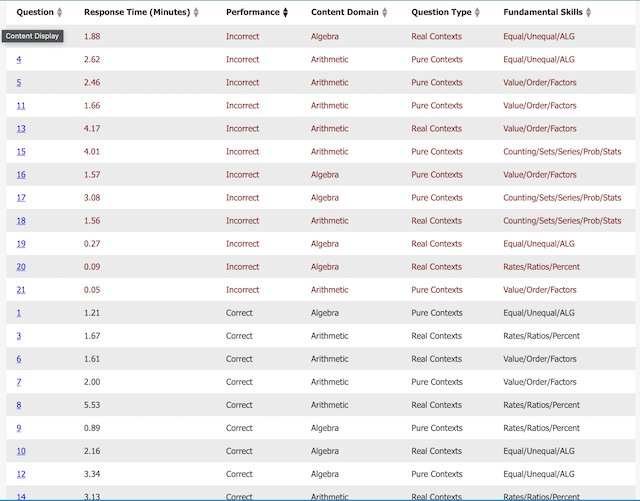Open question 10 link
Image resolution: width=640 pixels, height=501 pixels.
coord(21,451)
